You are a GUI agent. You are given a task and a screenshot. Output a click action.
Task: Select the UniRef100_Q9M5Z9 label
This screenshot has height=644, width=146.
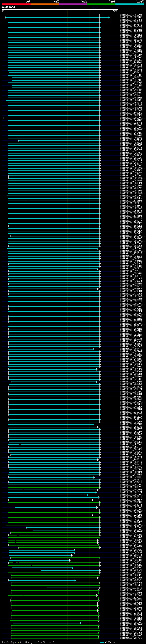[131, 53]
